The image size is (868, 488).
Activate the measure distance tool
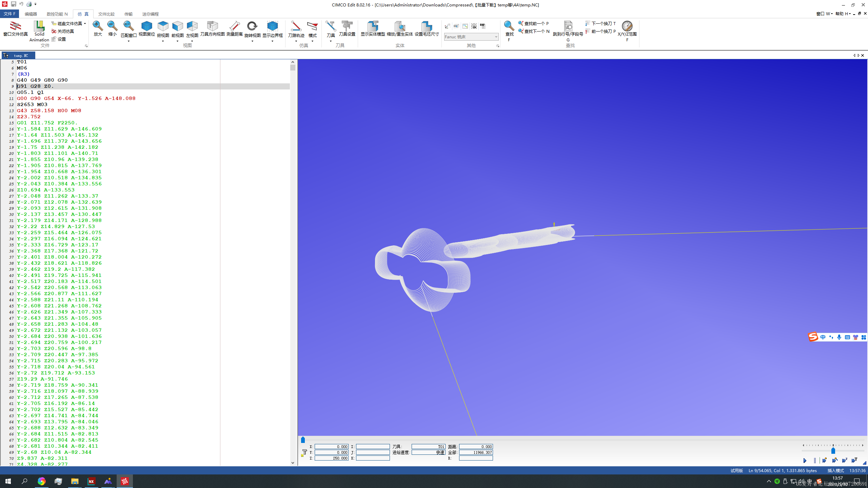[234, 28]
